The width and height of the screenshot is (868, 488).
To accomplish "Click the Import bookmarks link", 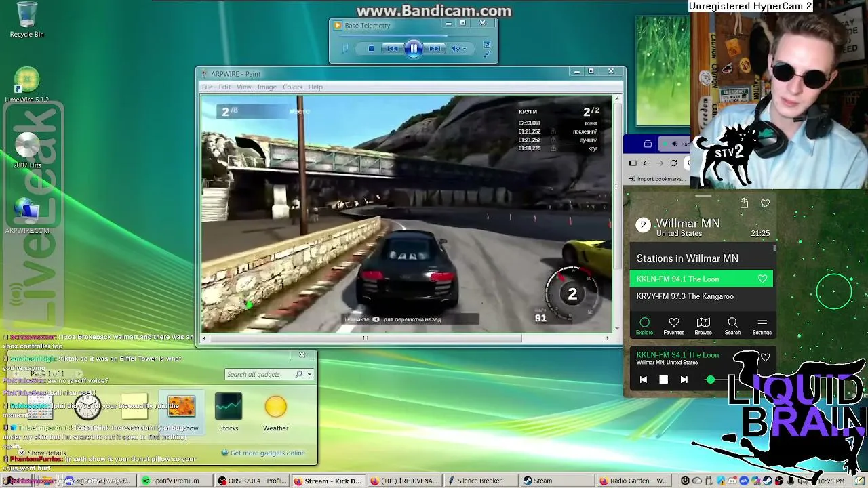I will (657, 179).
